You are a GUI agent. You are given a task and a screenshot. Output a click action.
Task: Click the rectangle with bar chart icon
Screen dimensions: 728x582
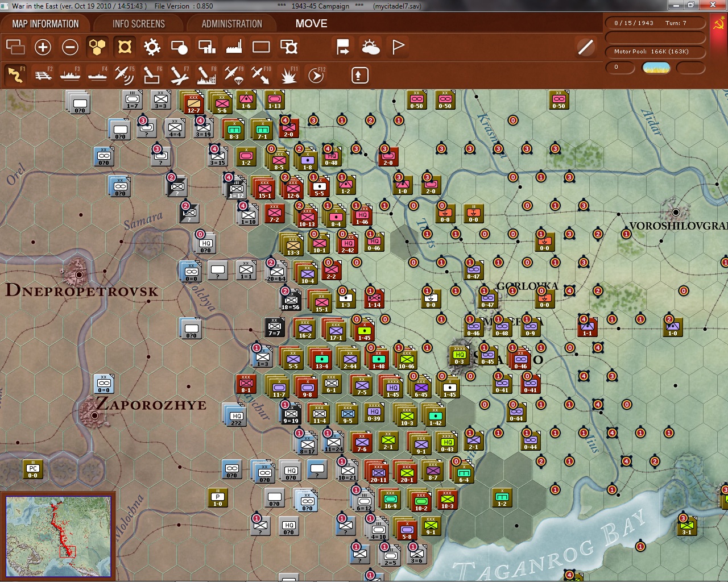tap(206, 47)
